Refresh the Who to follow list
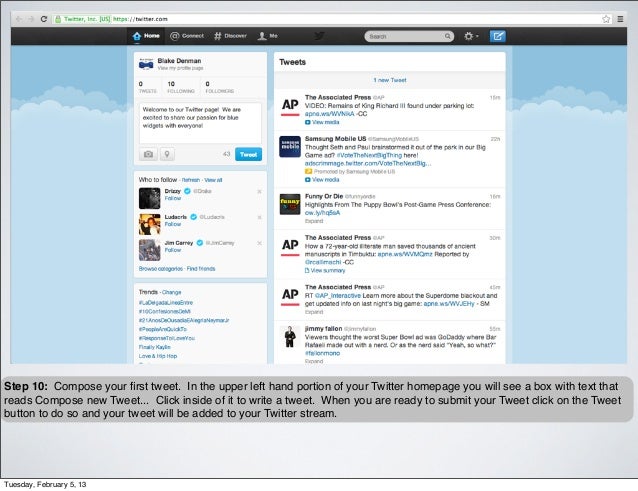Image resolution: width=638 pixels, height=491 pixels. tap(191, 180)
